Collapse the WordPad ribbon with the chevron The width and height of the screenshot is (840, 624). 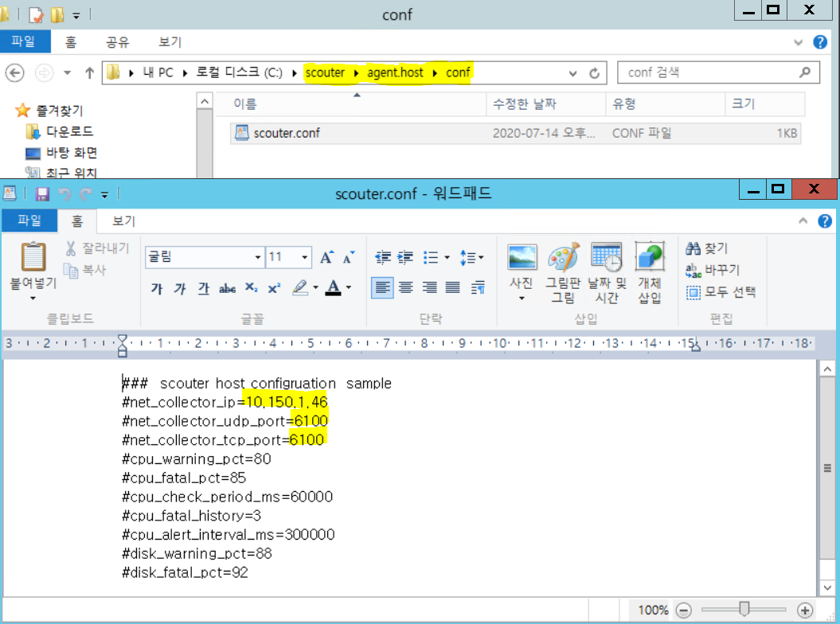click(803, 220)
